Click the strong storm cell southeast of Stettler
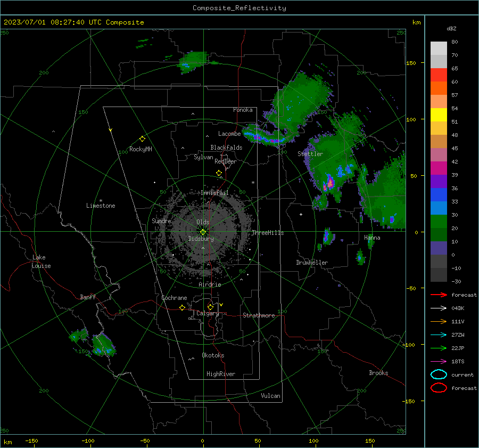Screen dimensions: 479x448 click(x=329, y=183)
